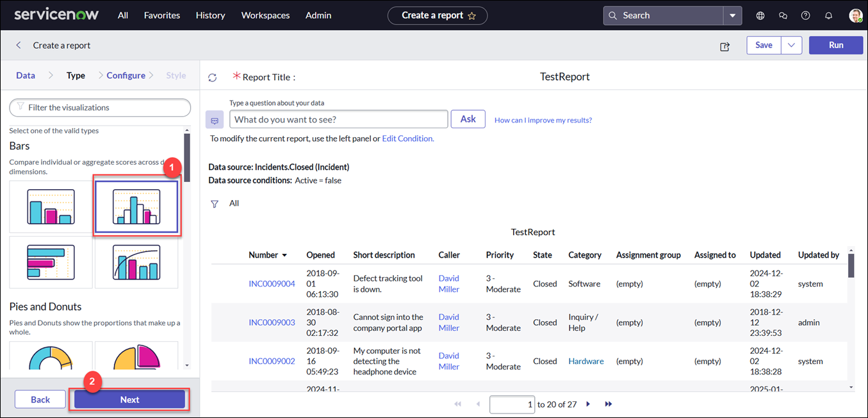Open the Workspaces menu
Image resolution: width=868 pixels, height=418 pixels.
point(265,15)
